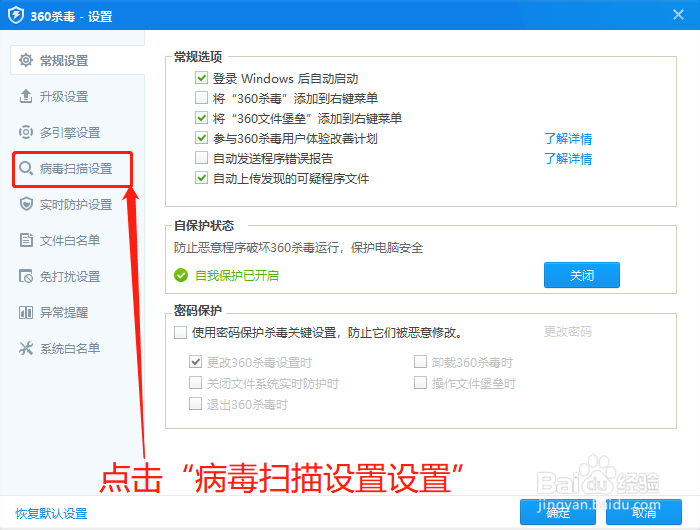
Task: Open the 常规设置 tab label
Action: (x=64, y=60)
